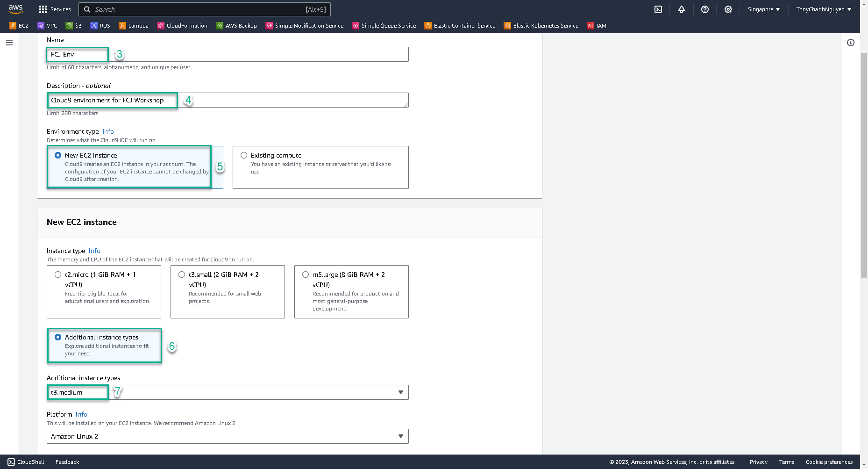
Task: Select the Existing compute option
Action: tap(244, 155)
